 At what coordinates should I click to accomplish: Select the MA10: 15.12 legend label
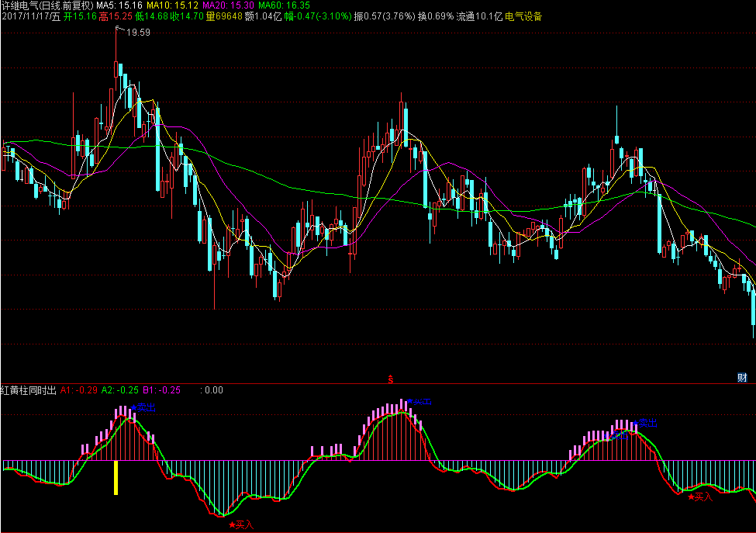click(x=173, y=5)
